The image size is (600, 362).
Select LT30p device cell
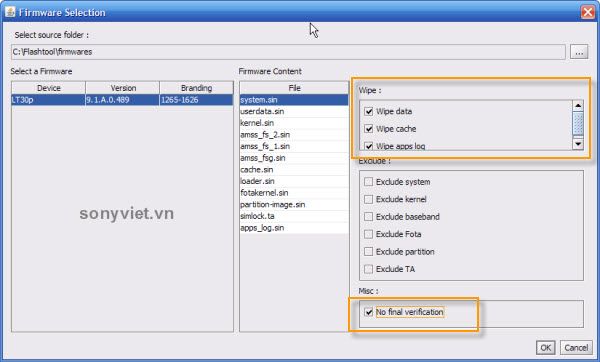[x=49, y=100]
